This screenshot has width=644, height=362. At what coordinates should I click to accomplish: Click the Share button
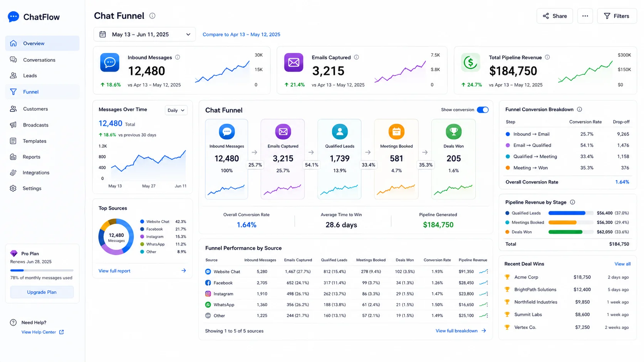[555, 16]
